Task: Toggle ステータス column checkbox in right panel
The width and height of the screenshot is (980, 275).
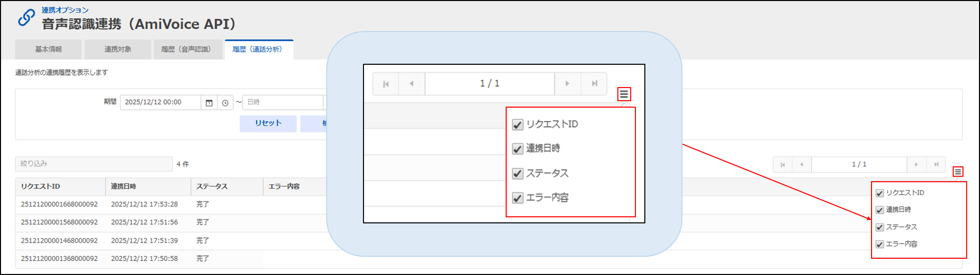Action: [x=879, y=227]
